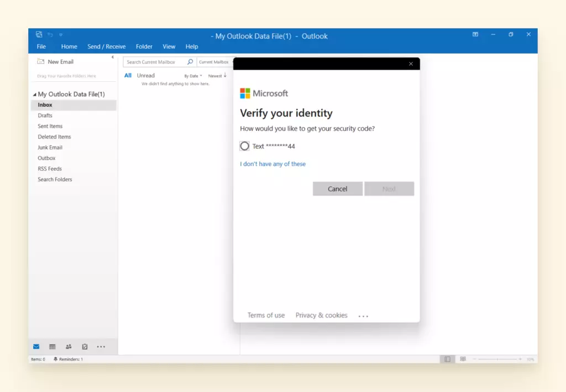Open the People view icon
Image resolution: width=566 pixels, height=392 pixels.
(68, 347)
